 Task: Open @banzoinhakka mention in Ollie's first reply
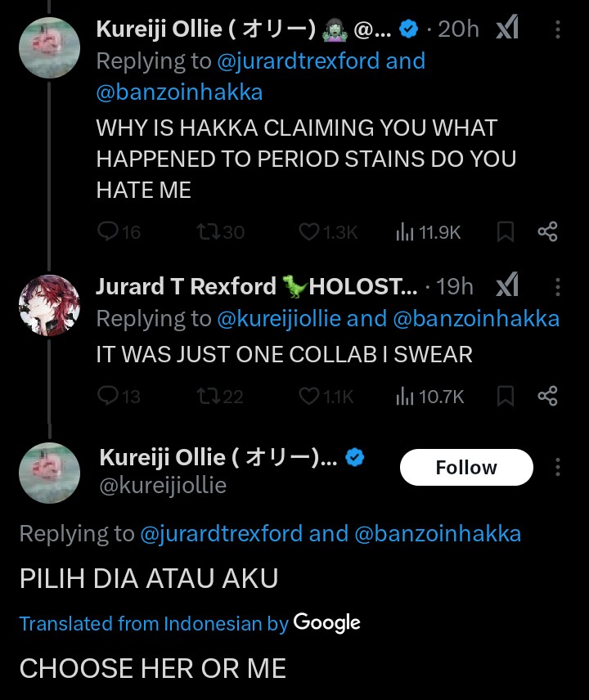179,92
